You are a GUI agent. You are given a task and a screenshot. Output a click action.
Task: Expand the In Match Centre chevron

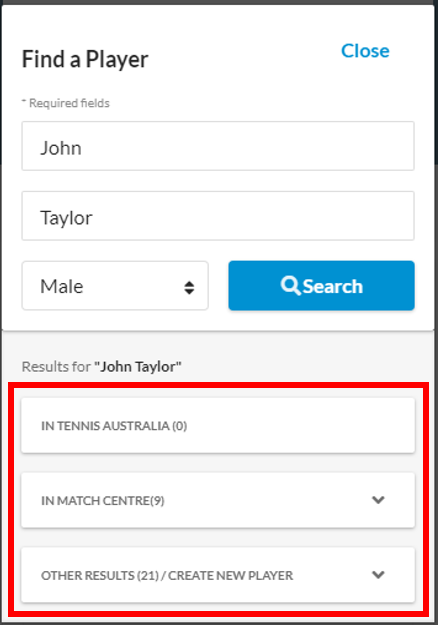(x=378, y=500)
